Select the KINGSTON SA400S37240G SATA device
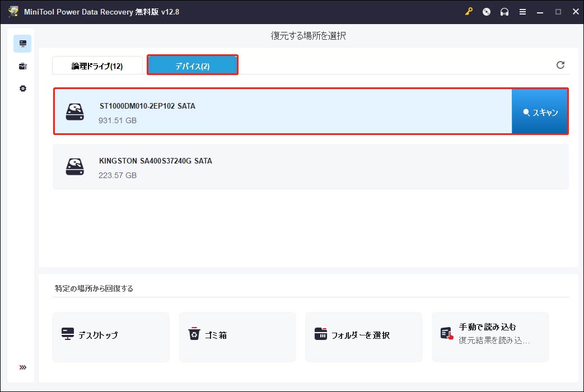Viewport: 584px width, 392px height. pos(280,166)
